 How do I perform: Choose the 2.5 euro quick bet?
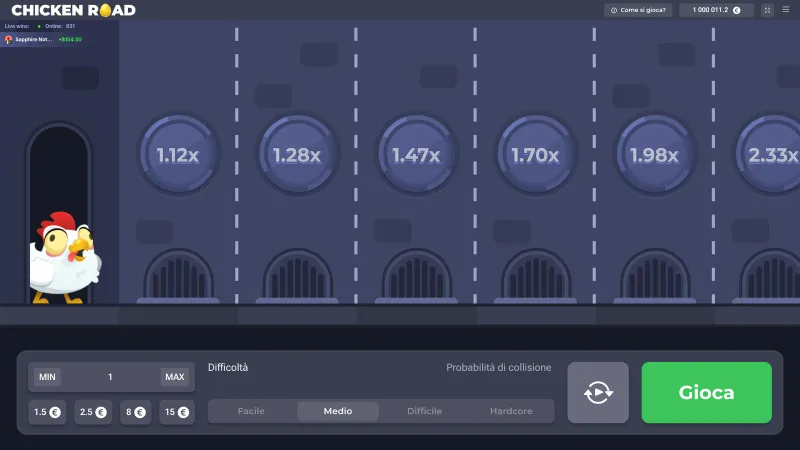pyautogui.click(x=93, y=412)
